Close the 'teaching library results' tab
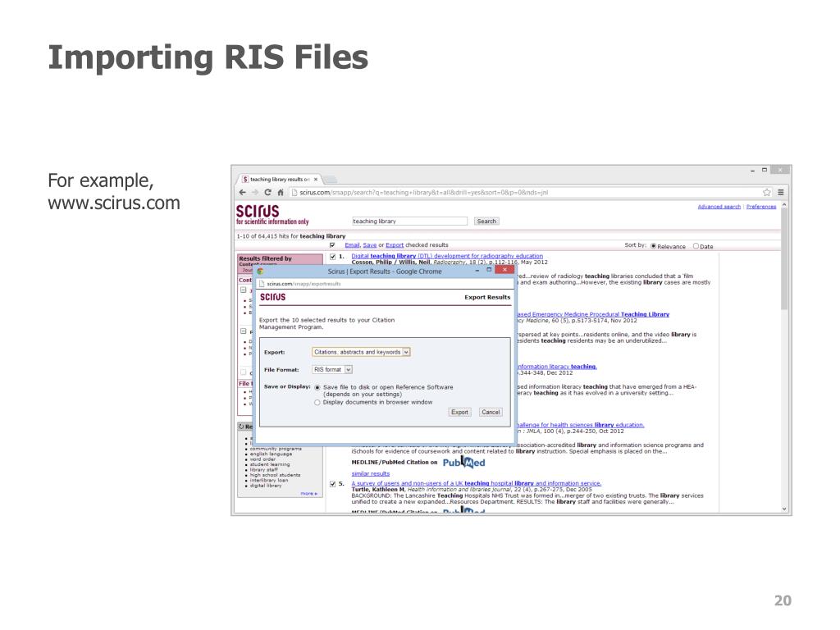Viewport: 840px width, 630px height. (x=316, y=180)
